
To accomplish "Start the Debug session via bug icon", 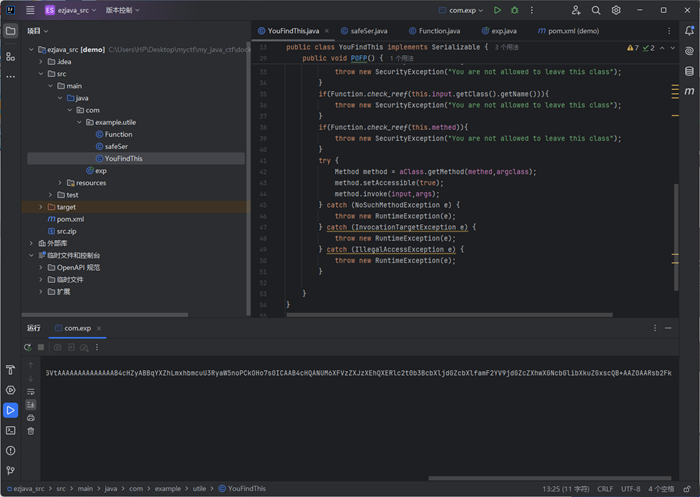I will (515, 10).
